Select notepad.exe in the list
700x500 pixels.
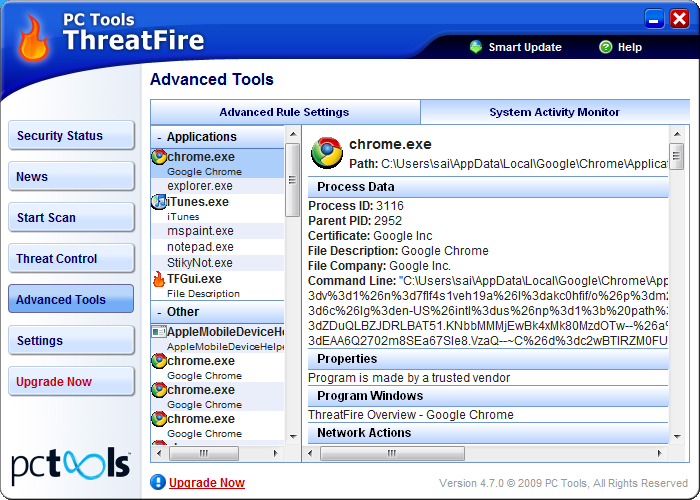217,247
